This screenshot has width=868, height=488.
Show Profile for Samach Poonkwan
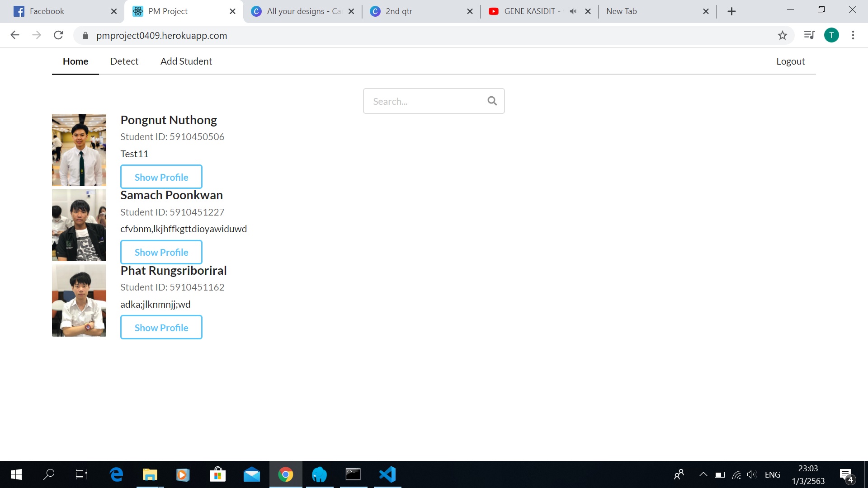(x=161, y=252)
